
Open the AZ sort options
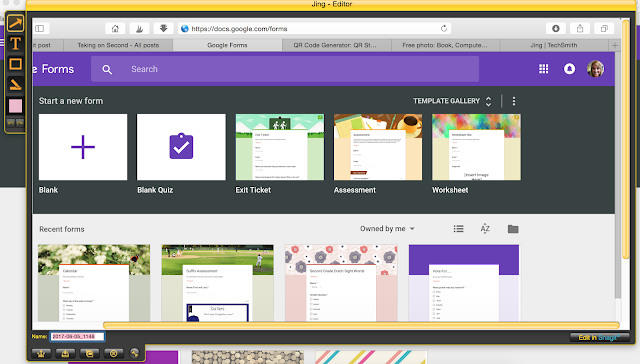[485, 229]
